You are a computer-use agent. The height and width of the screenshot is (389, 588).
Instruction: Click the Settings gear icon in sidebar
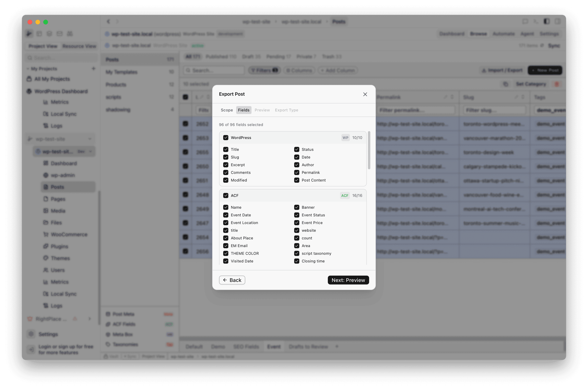coord(31,334)
